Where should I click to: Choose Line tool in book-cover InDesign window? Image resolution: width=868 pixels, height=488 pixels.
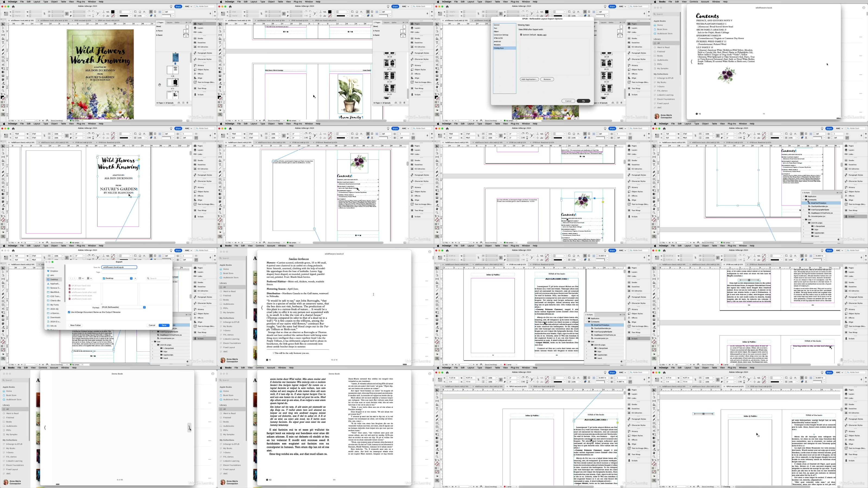click(x=3, y=46)
